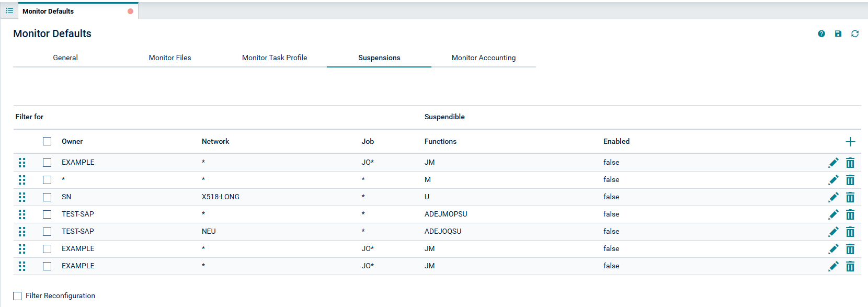The width and height of the screenshot is (868, 307).
Task: Switch to the General tab
Action: coord(65,58)
